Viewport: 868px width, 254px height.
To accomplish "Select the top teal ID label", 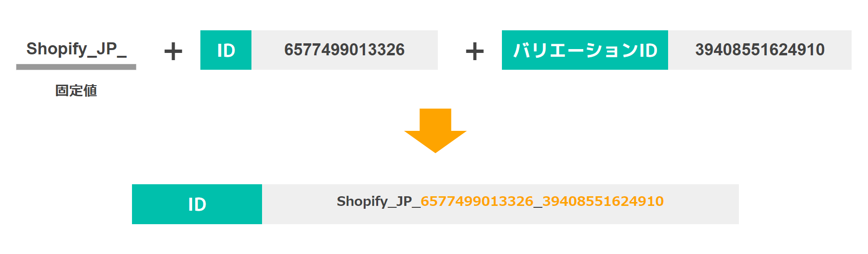I will [x=226, y=50].
